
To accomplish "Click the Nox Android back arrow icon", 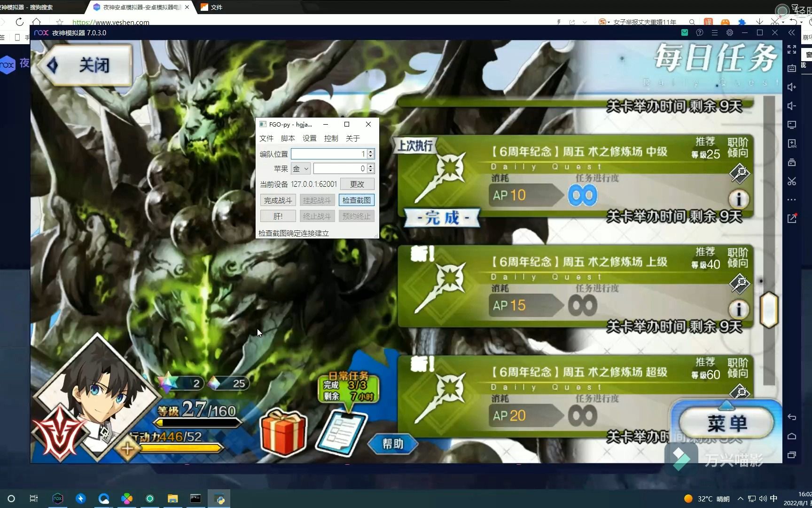I will (x=792, y=417).
